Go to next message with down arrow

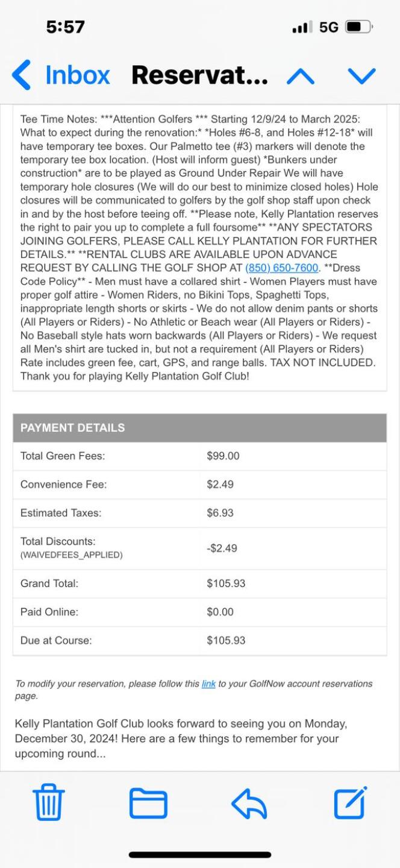pos(361,76)
